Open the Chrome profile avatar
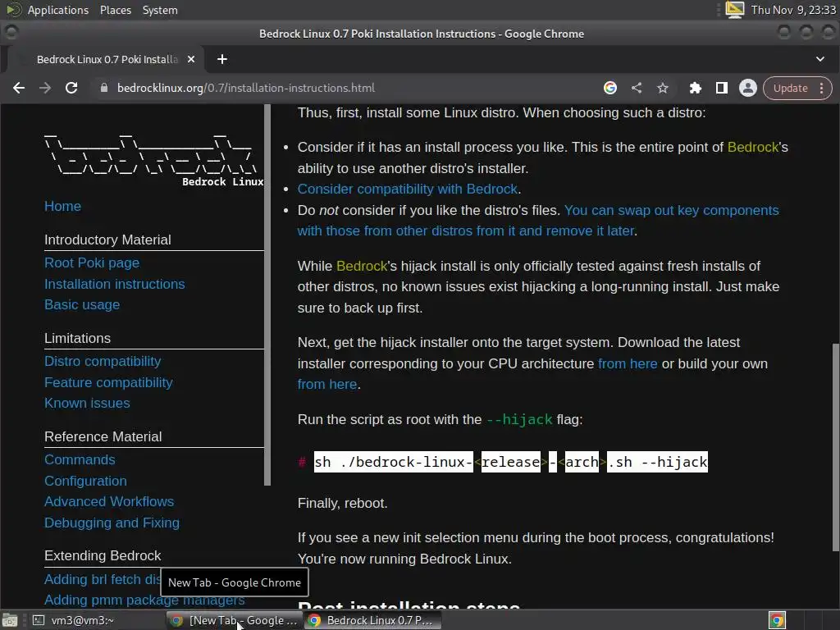The height and width of the screenshot is (630, 840). (x=748, y=88)
